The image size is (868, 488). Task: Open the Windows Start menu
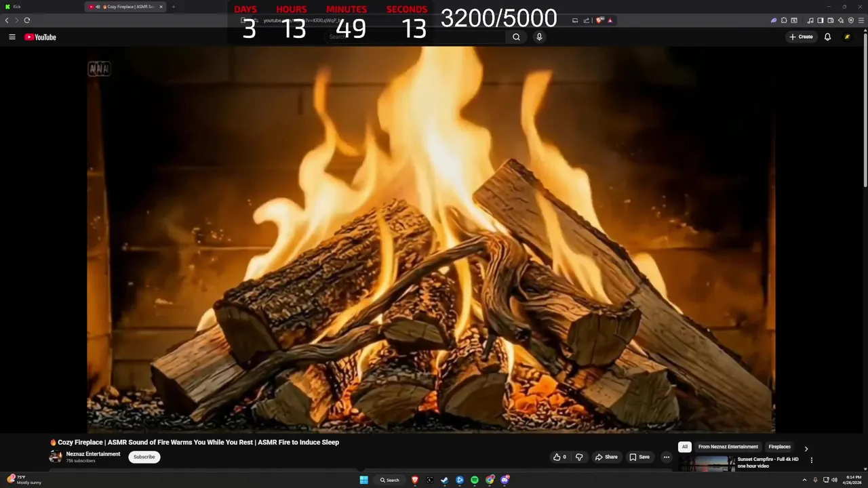pos(363,480)
